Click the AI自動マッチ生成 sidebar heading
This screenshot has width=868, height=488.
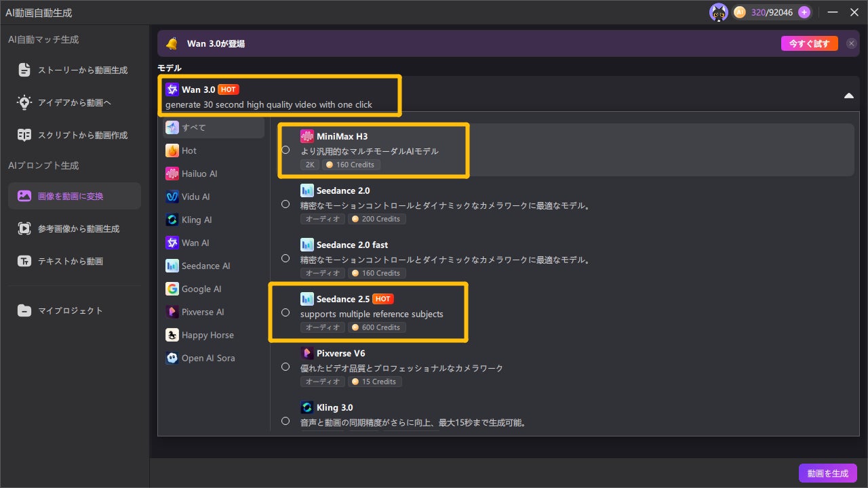43,39
